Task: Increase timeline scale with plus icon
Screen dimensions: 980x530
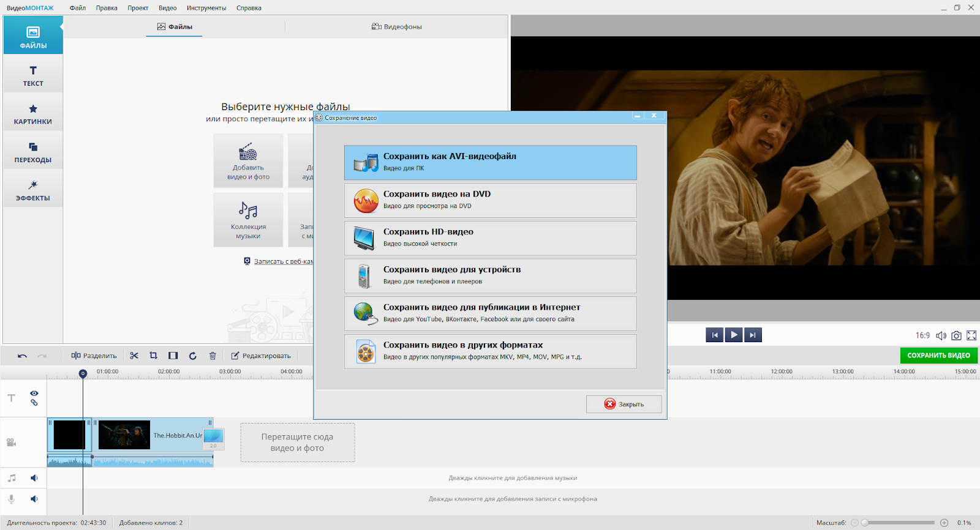Action: 944,523
